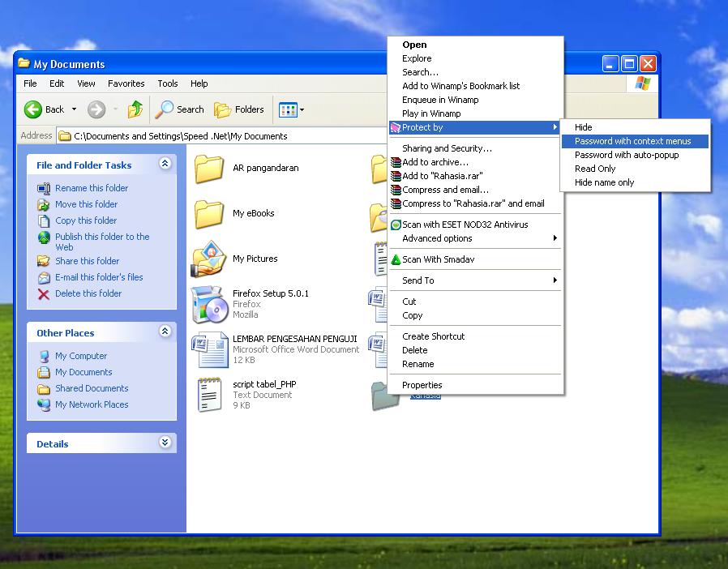Open the File menu
728x569 pixels.
[30, 83]
